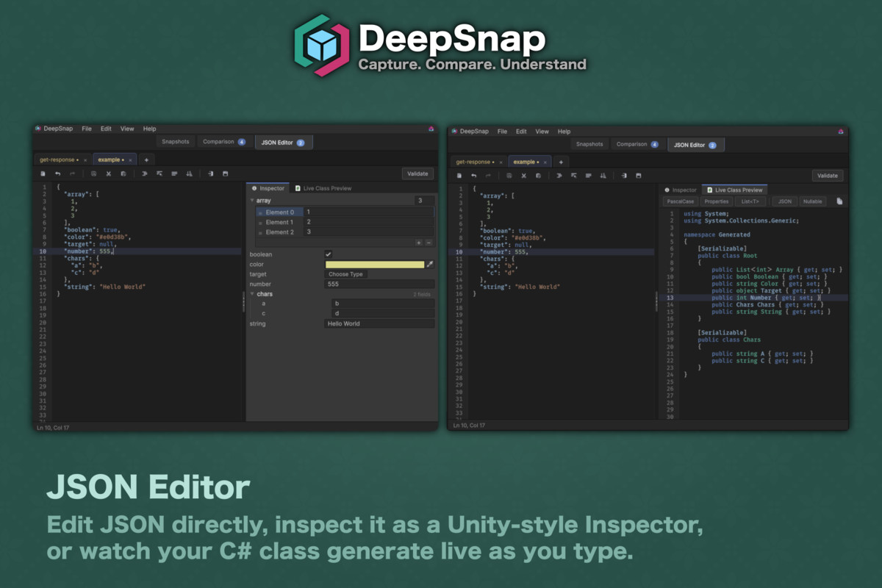
Task: Open the Edit menu in Inspector window
Action: 107,129
